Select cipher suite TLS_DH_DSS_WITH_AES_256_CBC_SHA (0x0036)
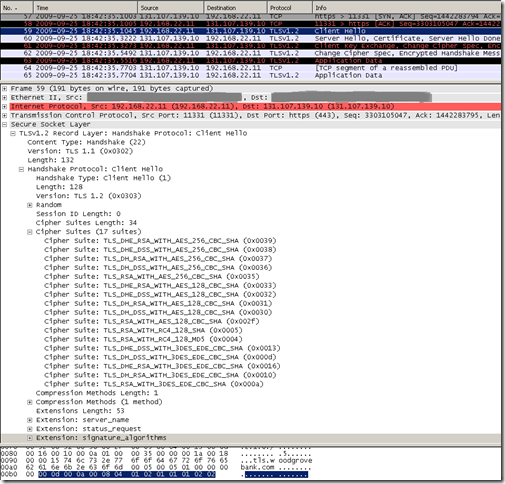 click(158, 268)
